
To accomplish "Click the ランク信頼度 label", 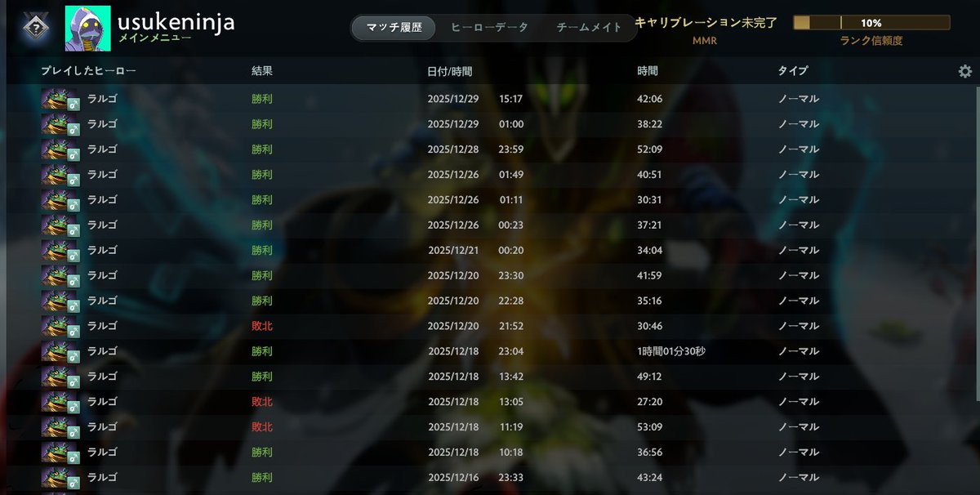I will coord(871,40).
